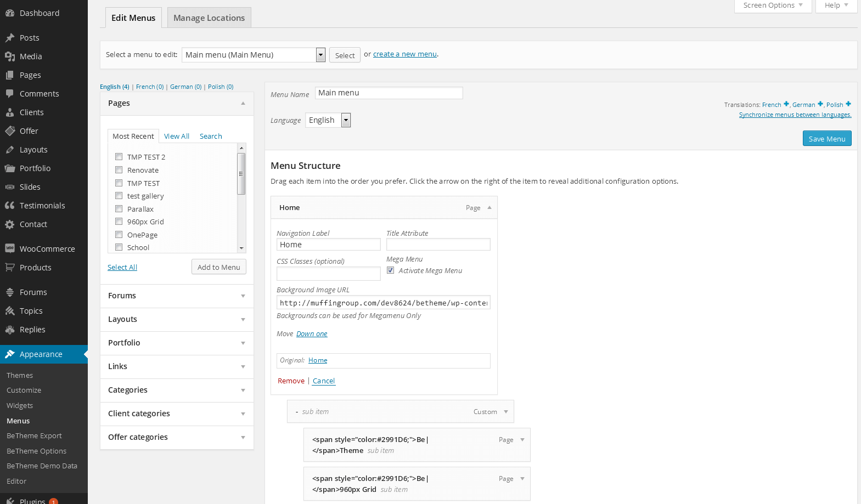Disable the Activate Mega Menu checkbox
Image resolution: width=861 pixels, height=504 pixels.
pos(391,270)
